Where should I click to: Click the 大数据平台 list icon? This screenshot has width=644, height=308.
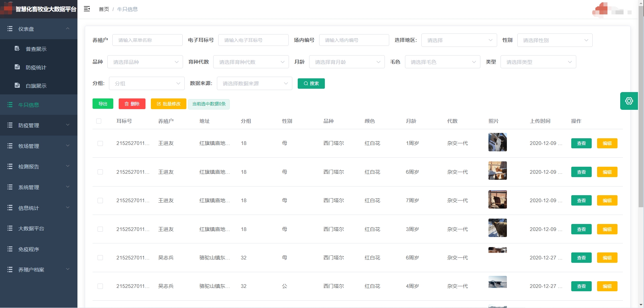pyautogui.click(x=10, y=228)
